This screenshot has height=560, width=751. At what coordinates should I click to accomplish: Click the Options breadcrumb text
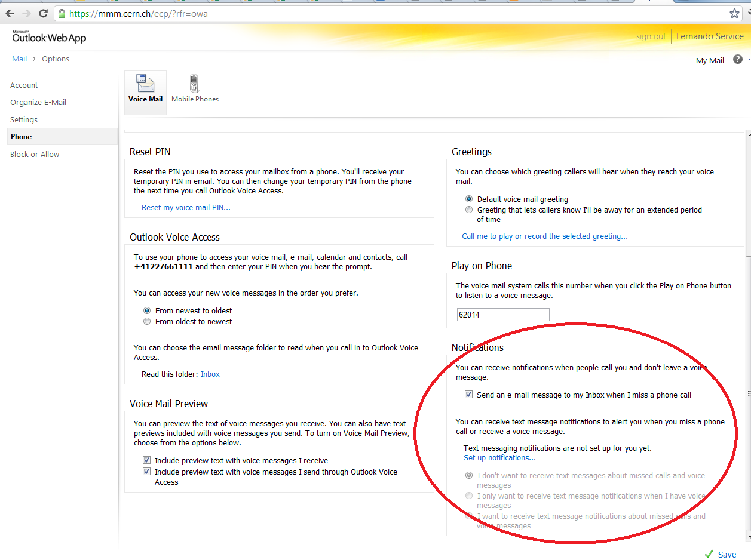56,59
